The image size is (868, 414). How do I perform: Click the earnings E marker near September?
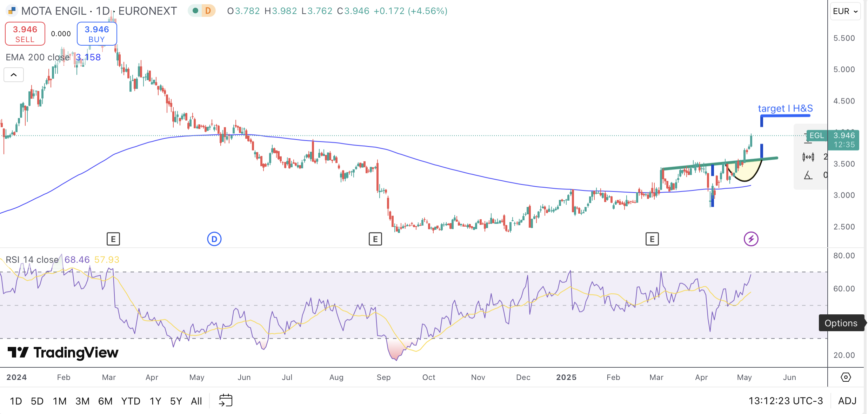[375, 239]
